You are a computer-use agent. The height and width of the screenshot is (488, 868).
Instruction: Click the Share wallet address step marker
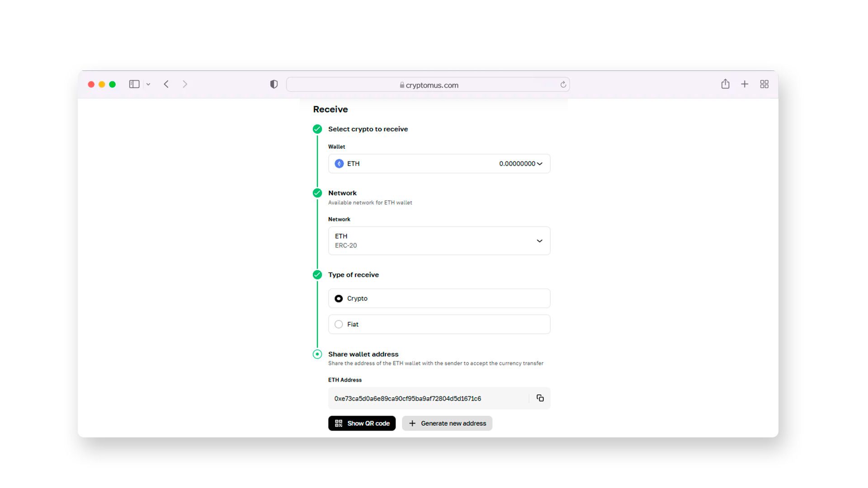pos(317,354)
